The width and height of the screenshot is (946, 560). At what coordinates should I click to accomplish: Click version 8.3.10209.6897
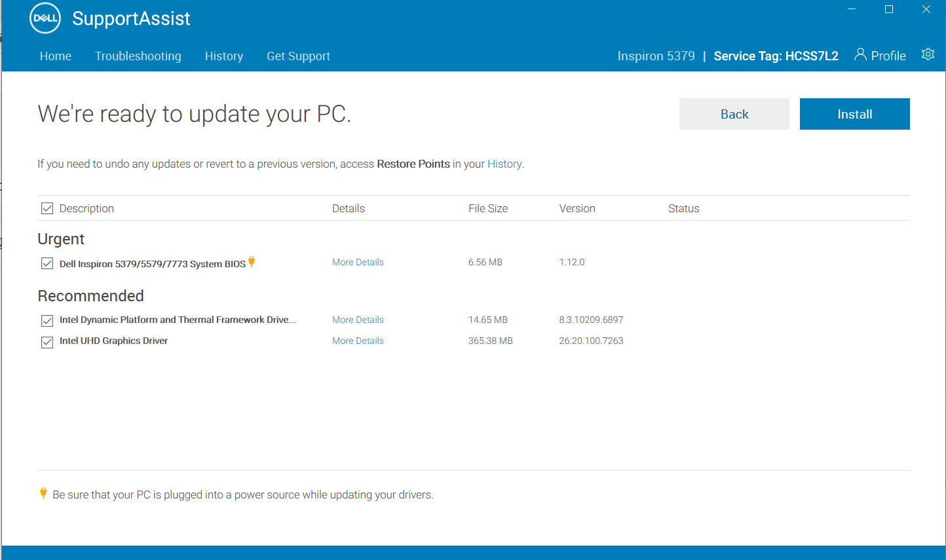[x=591, y=320]
